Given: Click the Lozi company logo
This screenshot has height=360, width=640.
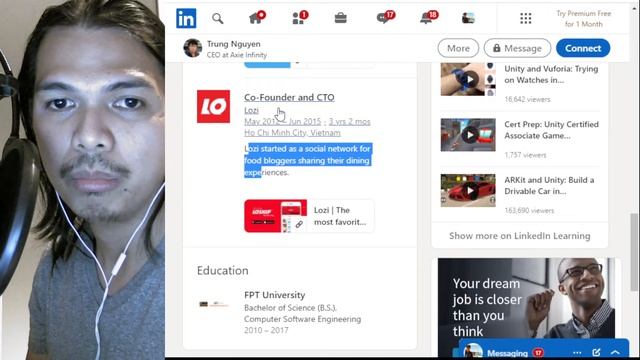Looking at the screenshot, I should click(213, 106).
